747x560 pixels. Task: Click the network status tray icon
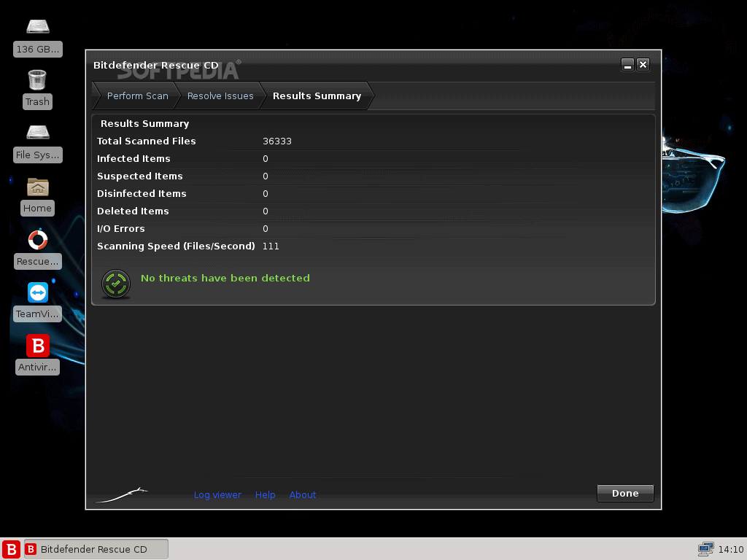pos(705,549)
